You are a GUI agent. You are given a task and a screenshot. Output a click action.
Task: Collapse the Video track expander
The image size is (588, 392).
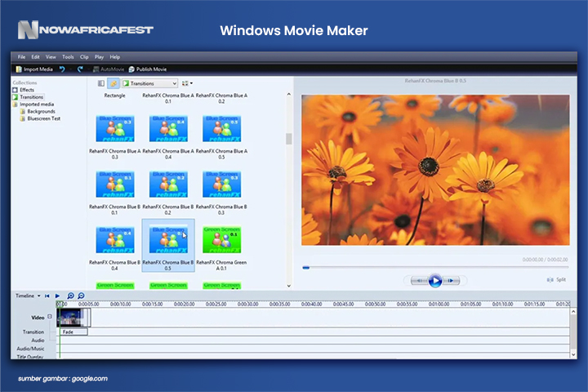click(x=50, y=317)
